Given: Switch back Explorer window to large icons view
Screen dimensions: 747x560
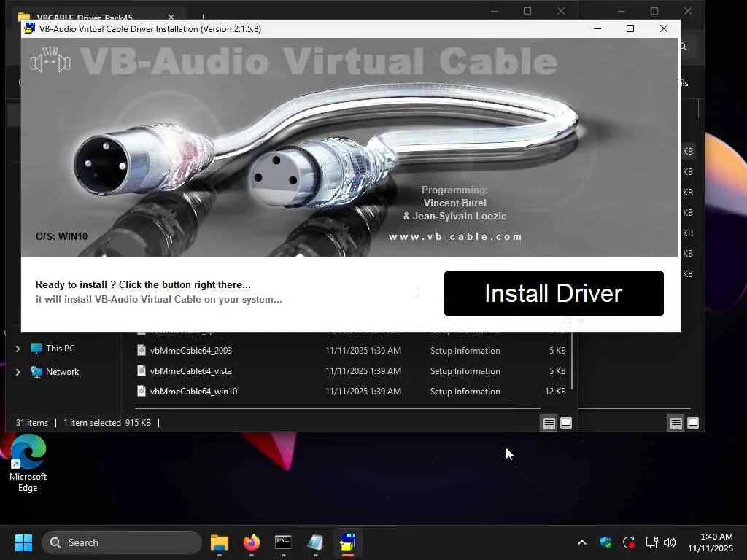Looking at the screenshot, I should 693,423.
